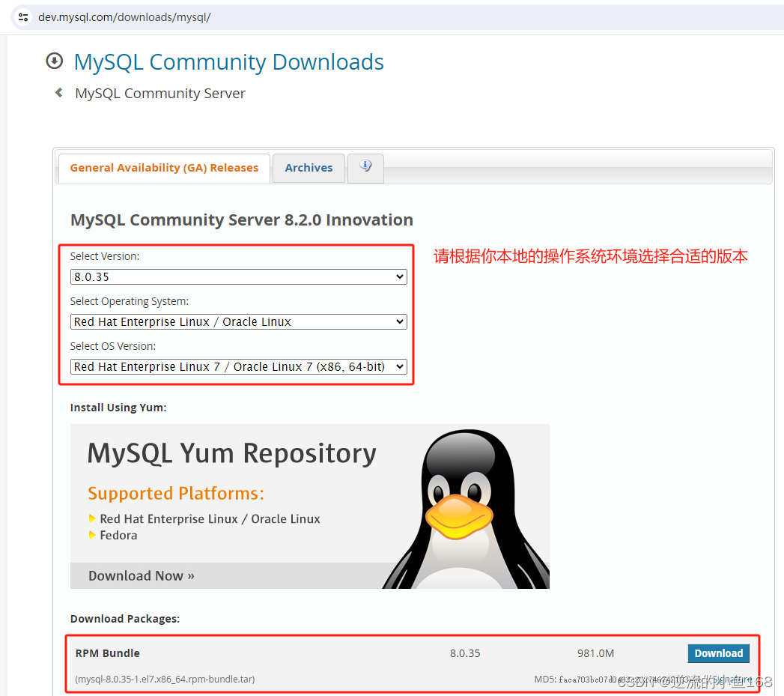Click the Supported Platforms: heading
The height and width of the screenshot is (696, 784).
(x=176, y=494)
